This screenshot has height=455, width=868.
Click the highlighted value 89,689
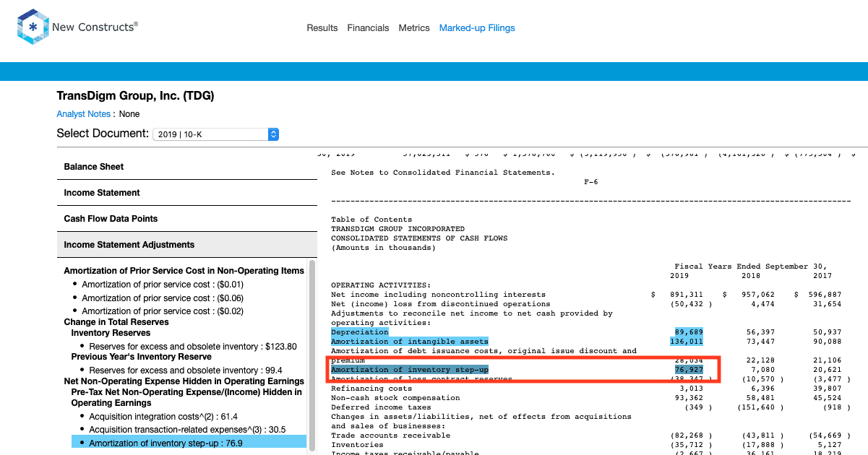(688, 332)
